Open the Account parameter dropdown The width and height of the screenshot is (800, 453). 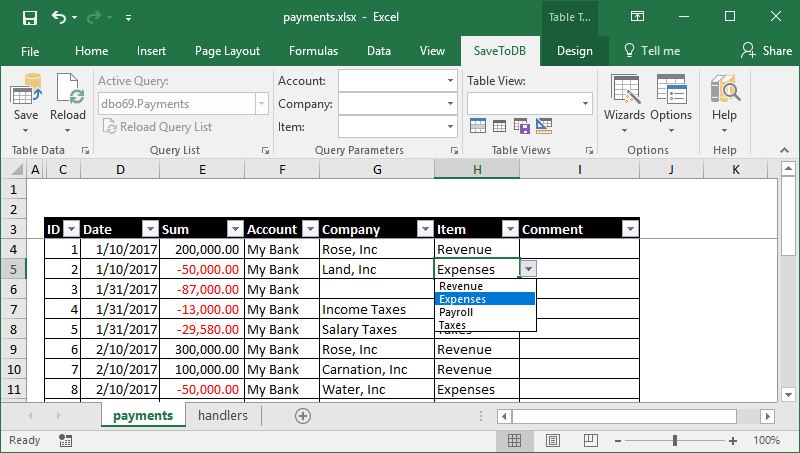click(450, 81)
